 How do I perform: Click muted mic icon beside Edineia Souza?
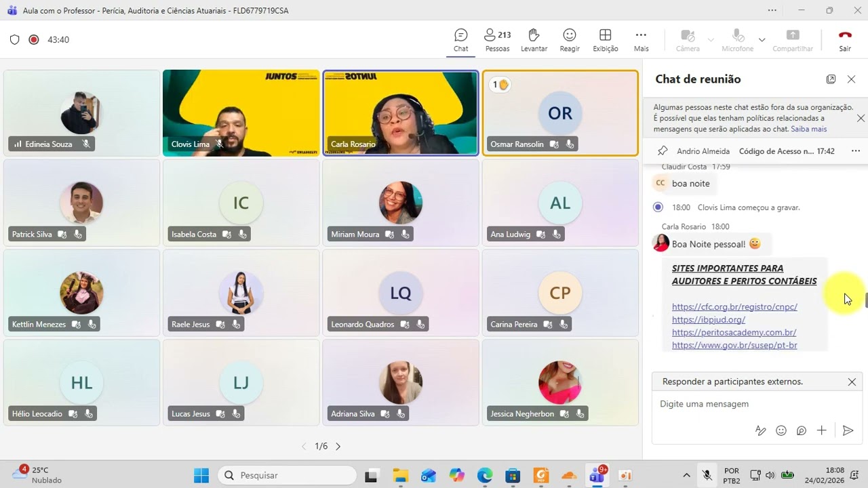(86, 144)
